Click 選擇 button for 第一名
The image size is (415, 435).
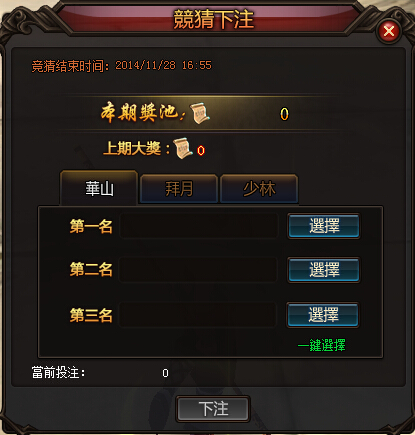click(x=324, y=226)
